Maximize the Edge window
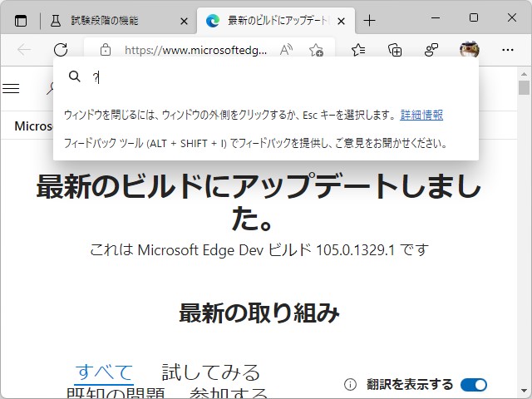Image resolution: width=532 pixels, height=399 pixels. 474,17
